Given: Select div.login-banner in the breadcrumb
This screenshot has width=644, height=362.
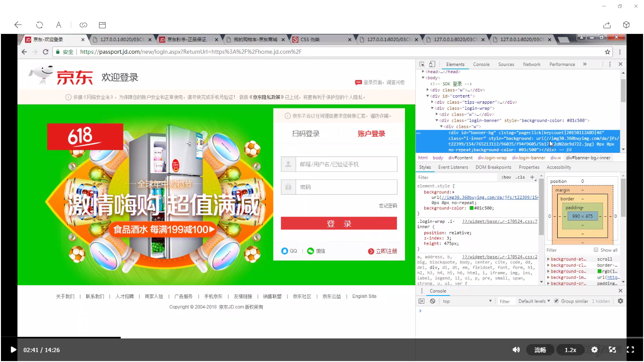Looking at the screenshot, I should tap(529, 158).
